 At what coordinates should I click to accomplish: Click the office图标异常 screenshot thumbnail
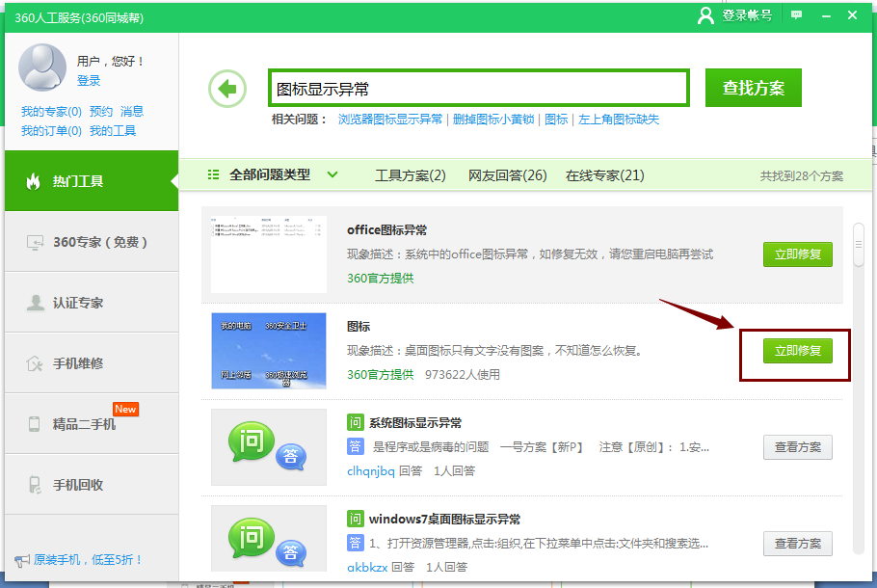pyautogui.click(x=269, y=254)
